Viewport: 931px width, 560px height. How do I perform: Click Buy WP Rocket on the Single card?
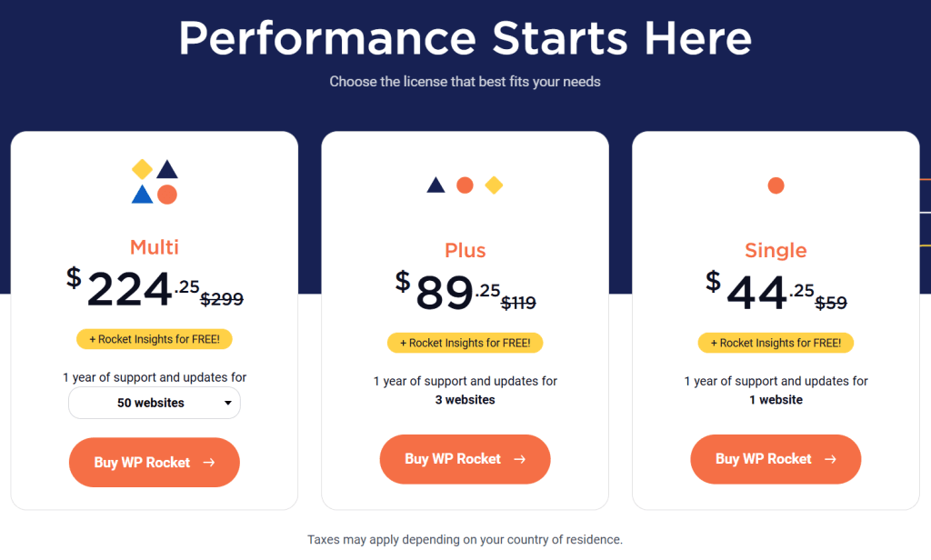click(776, 459)
